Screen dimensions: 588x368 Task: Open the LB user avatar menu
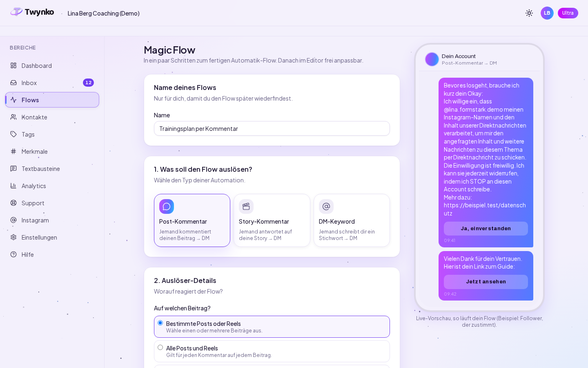(x=547, y=13)
